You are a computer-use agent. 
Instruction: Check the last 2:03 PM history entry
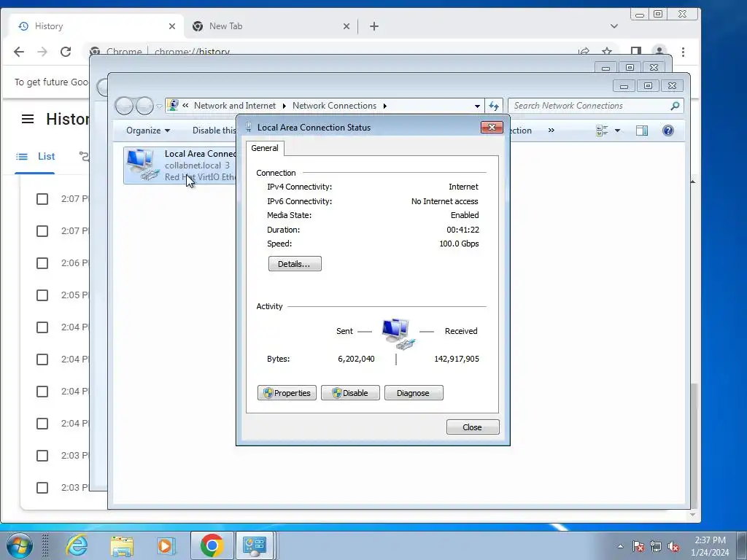[42, 488]
